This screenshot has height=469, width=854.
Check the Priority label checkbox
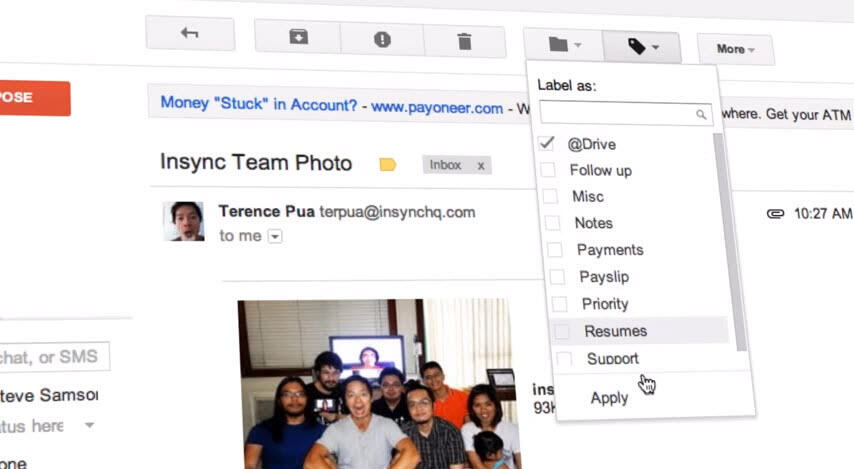pyautogui.click(x=559, y=303)
